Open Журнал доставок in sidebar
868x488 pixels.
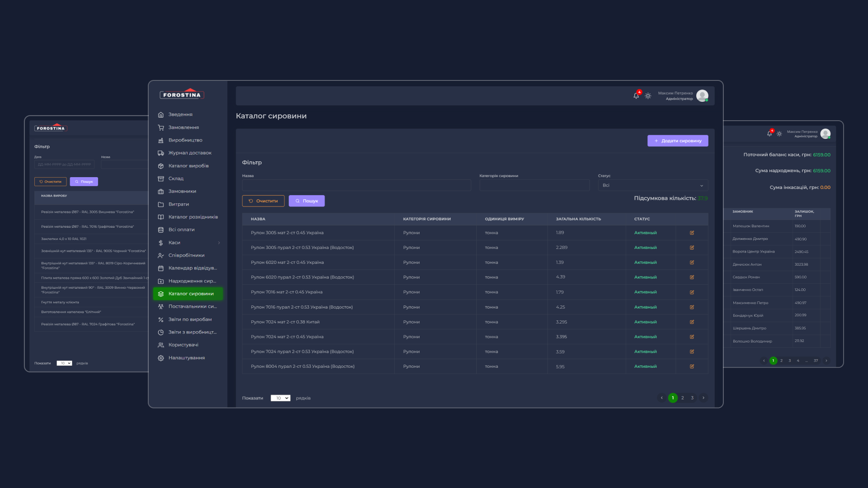coord(189,153)
